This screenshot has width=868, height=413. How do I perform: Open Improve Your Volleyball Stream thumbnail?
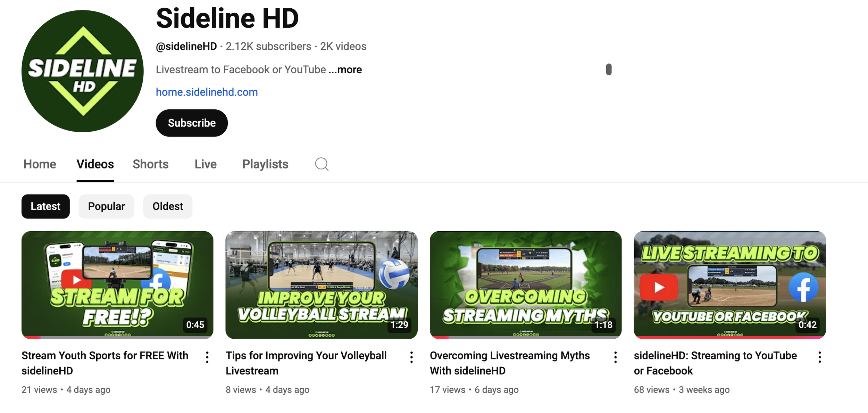[x=321, y=285]
